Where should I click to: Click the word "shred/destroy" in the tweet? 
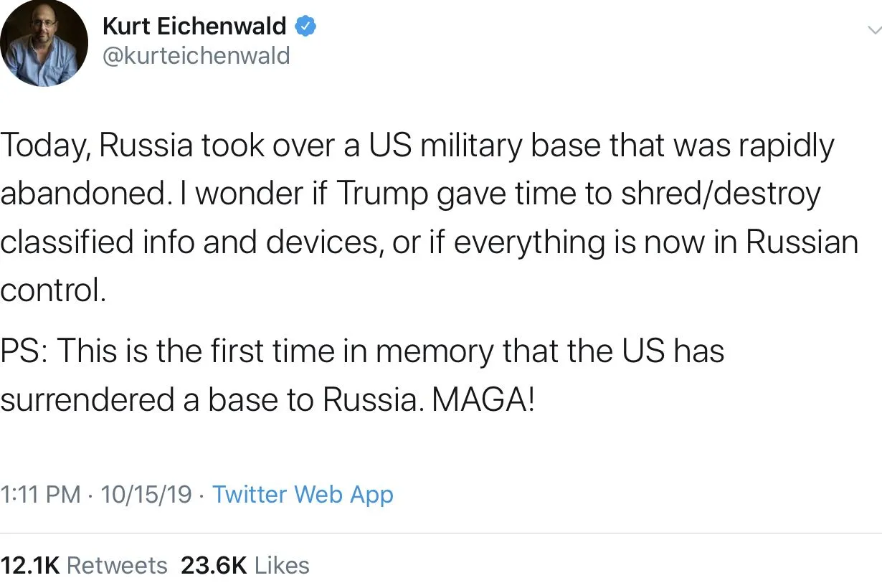pyautogui.click(x=720, y=195)
